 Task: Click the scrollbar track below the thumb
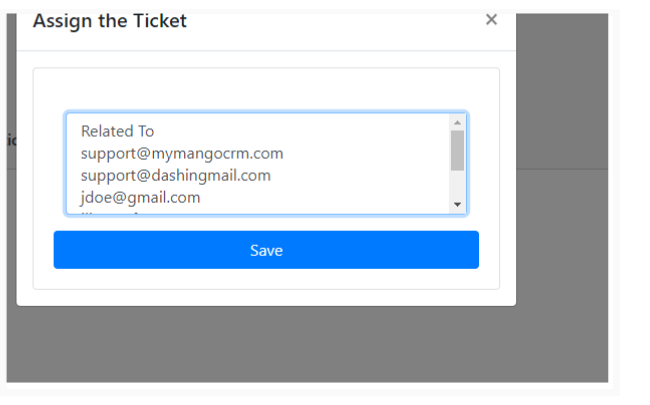coord(457,184)
